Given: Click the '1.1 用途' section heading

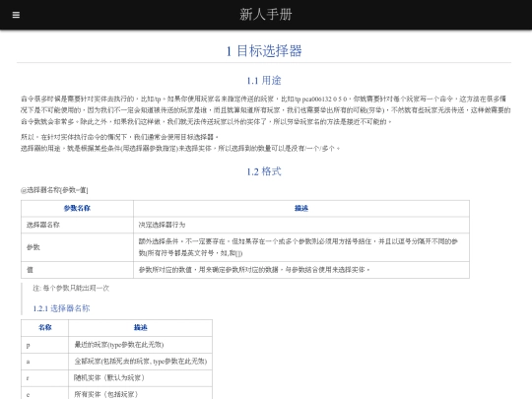Looking at the screenshot, I should click(x=264, y=81).
